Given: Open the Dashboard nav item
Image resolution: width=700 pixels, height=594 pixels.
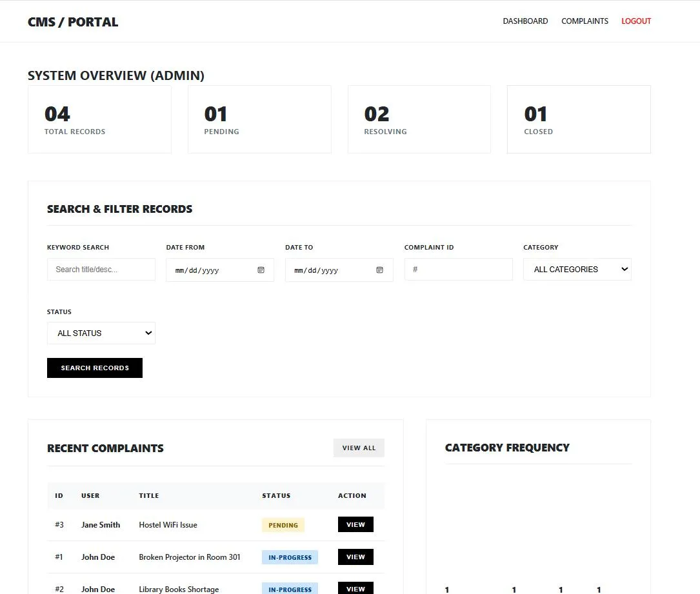Looking at the screenshot, I should coord(525,21).
